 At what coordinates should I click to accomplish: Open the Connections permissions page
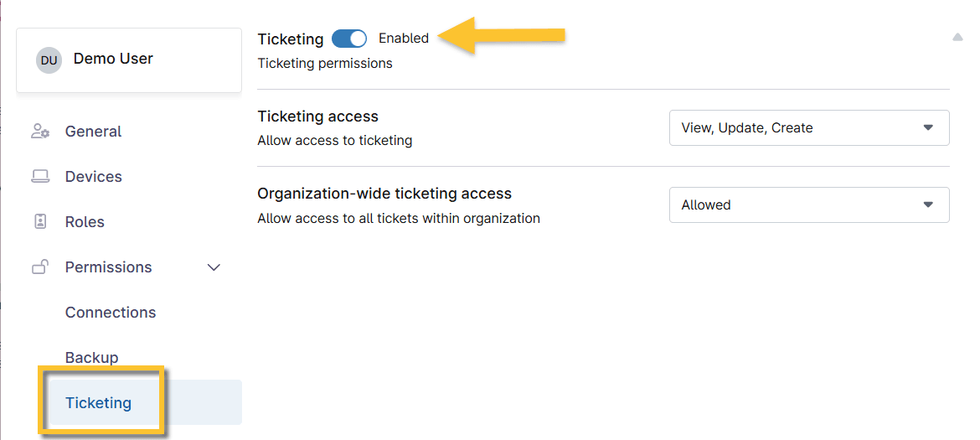pos(111,313)
